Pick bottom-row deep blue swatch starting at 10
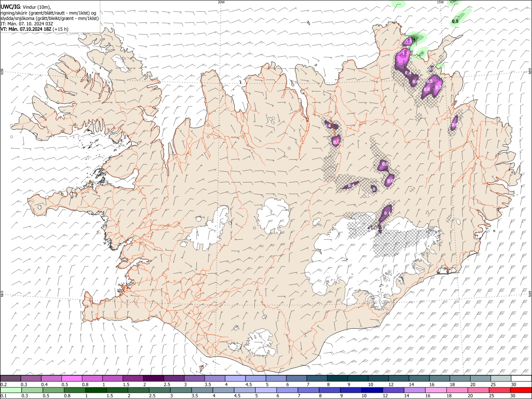 [372, 390]
